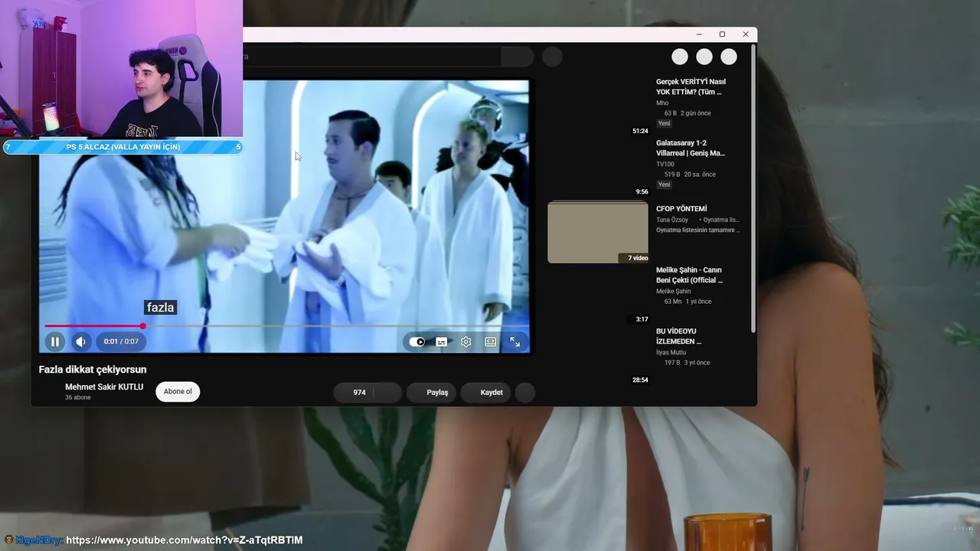
Task: Click the browser window scrollbar
Action: [x=754, y=187]
